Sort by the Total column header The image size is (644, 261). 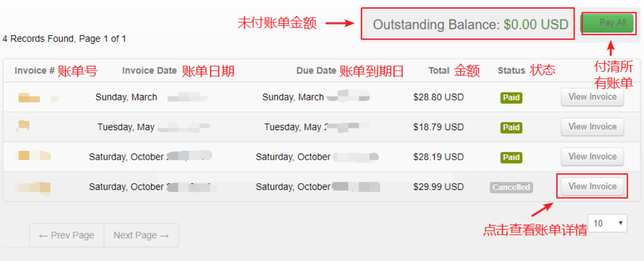click(439, 71)
